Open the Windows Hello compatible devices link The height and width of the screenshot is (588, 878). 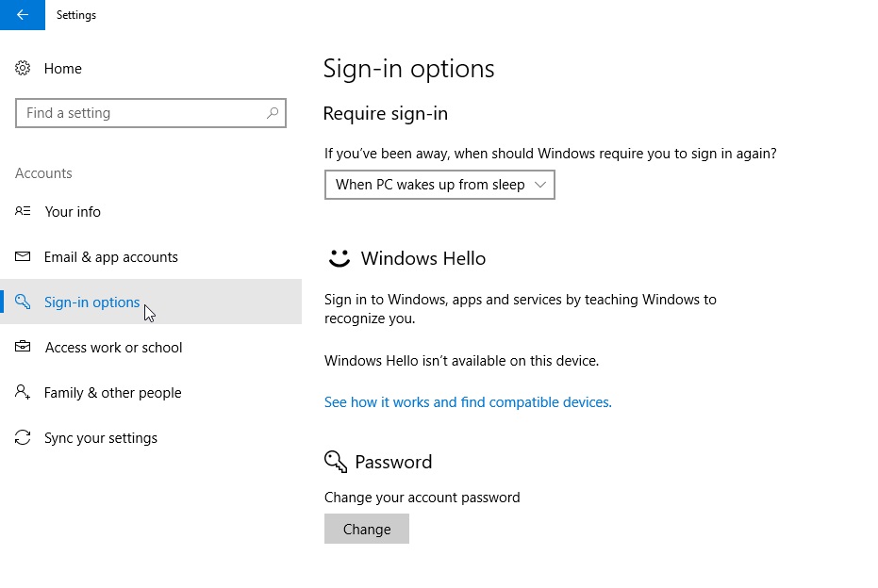[467, 401]
